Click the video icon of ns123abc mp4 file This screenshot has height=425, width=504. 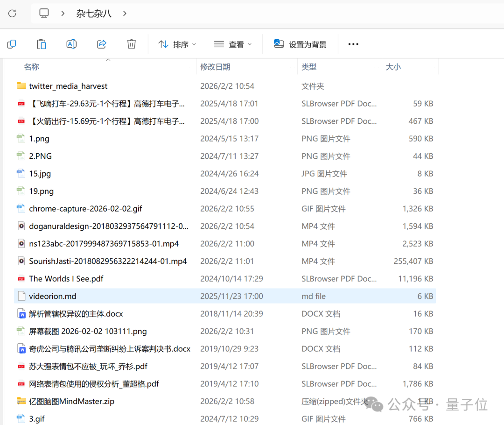(21, 243)
